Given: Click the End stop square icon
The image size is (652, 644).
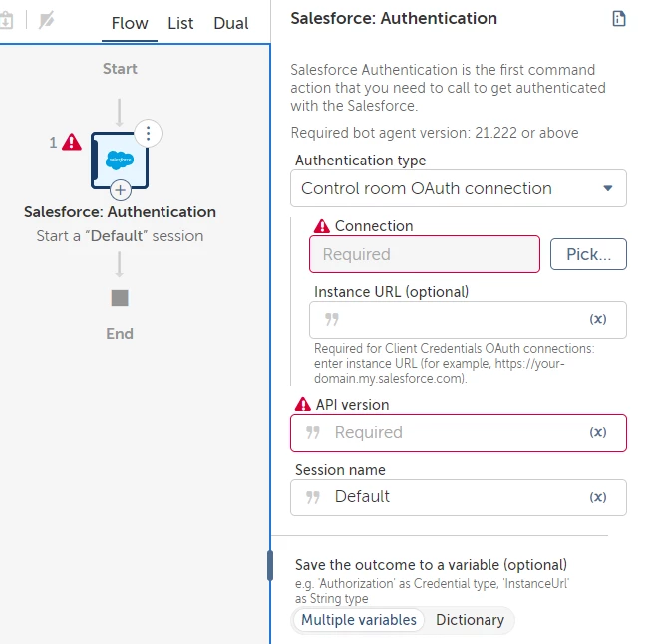Looking at the screenshot, I should 120,298.
